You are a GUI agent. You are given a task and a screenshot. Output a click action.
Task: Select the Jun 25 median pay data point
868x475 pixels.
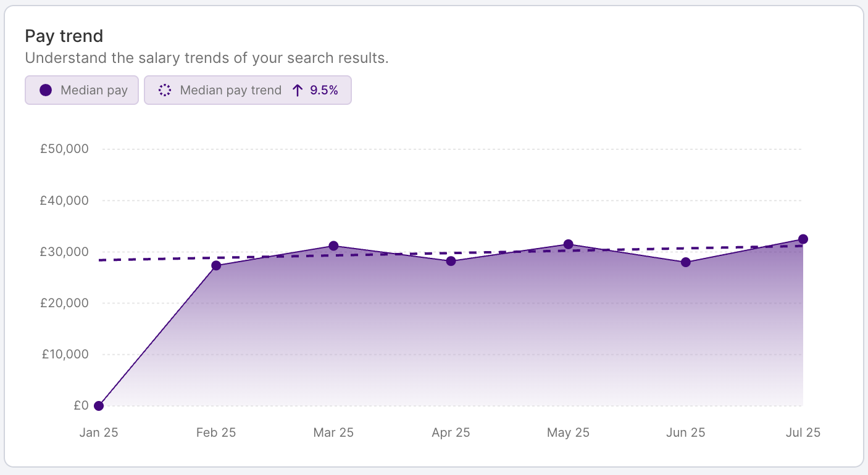click(685, 262)
